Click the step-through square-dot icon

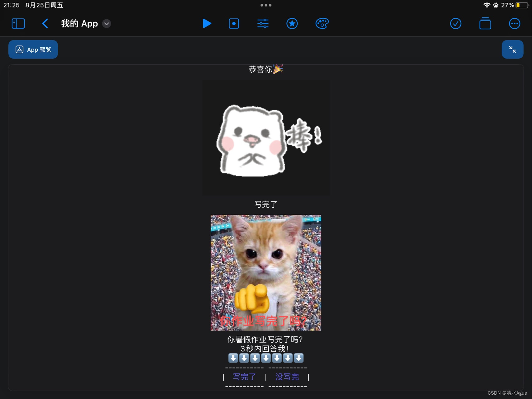pos(234,24)
